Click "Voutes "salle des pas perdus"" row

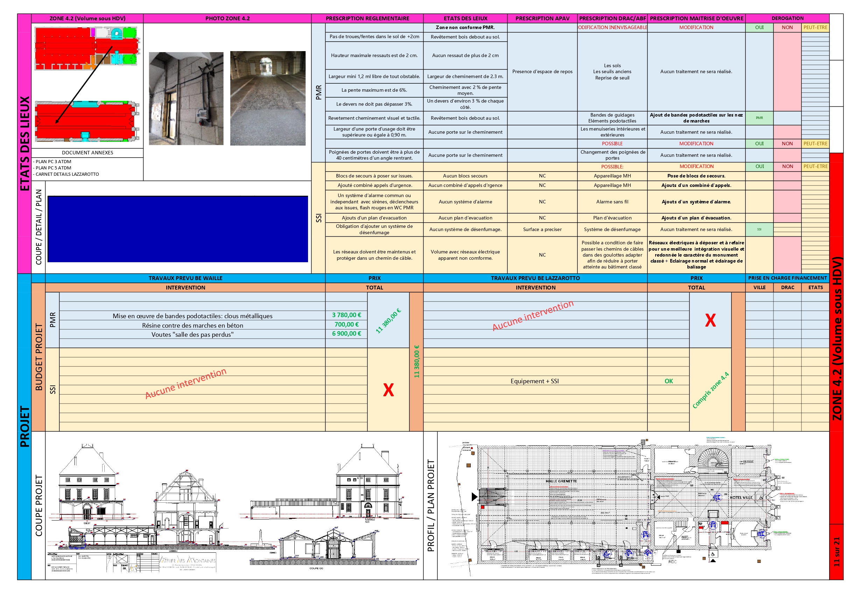click(192, 335)
